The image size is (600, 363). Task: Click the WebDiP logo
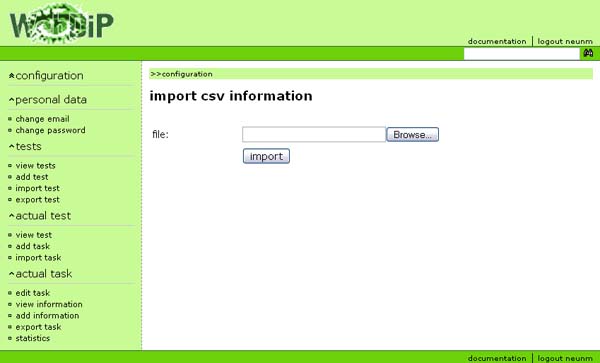[62, 23]
